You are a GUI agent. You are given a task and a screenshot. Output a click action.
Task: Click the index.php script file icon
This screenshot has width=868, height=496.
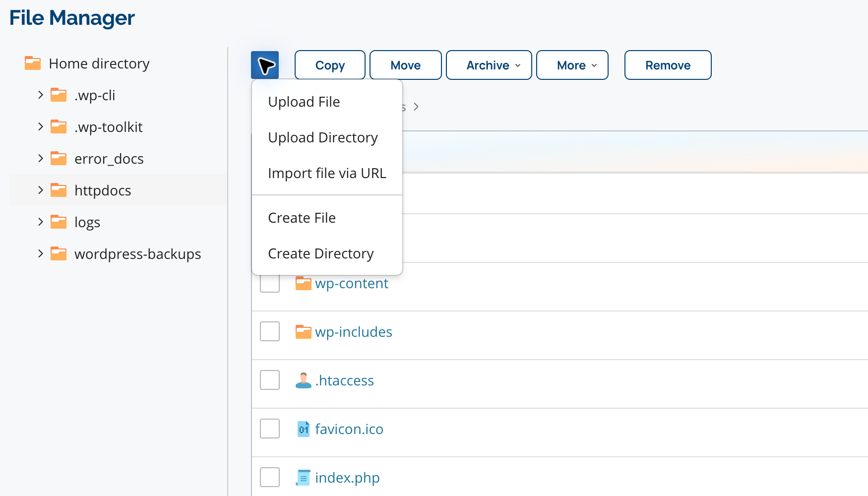(x=303, y=477)
